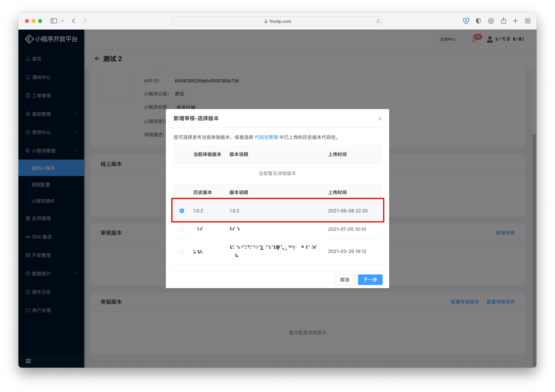This screenshot has width=555, height=392.
Task: Open 操作日志 in the sidebar
Action: [x=51, y=292]
